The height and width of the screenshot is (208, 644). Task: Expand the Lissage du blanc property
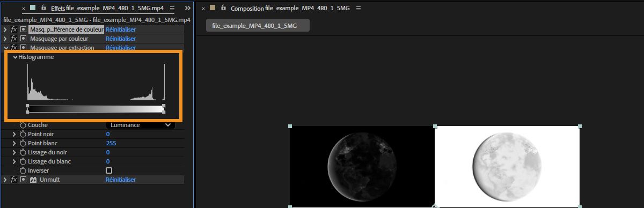point(14,161)
